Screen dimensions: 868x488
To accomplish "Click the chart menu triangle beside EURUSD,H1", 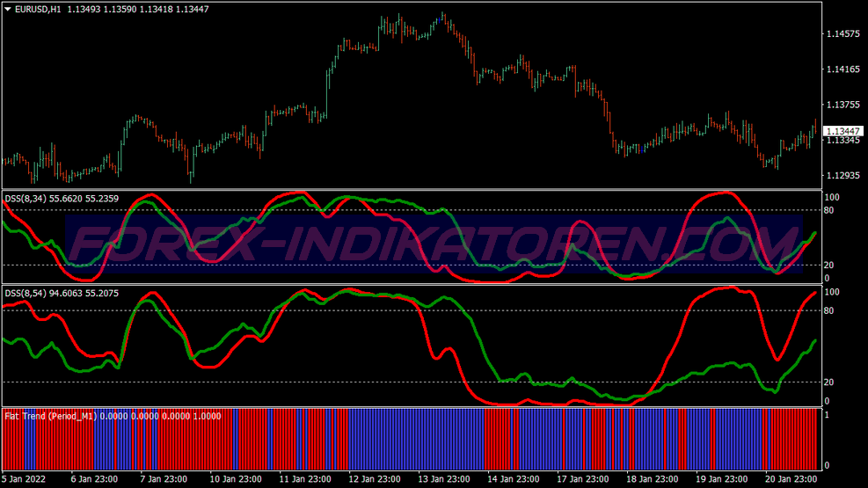I will (x=8, y=9).
